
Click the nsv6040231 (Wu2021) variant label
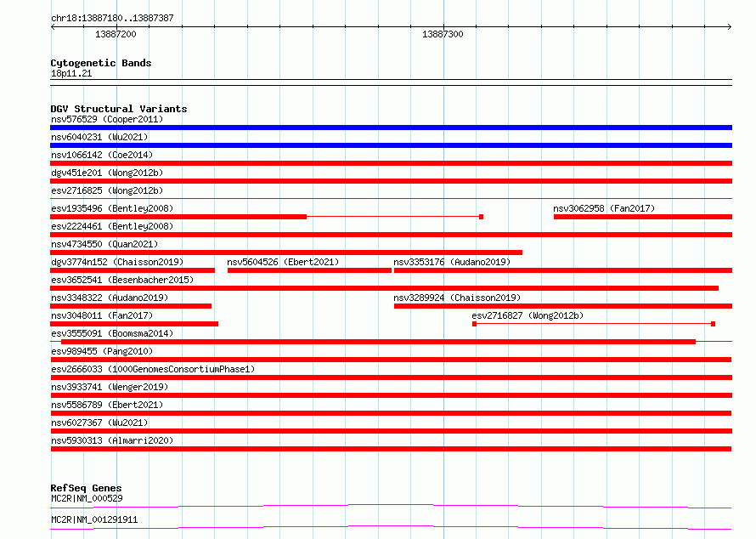(99, 137)
